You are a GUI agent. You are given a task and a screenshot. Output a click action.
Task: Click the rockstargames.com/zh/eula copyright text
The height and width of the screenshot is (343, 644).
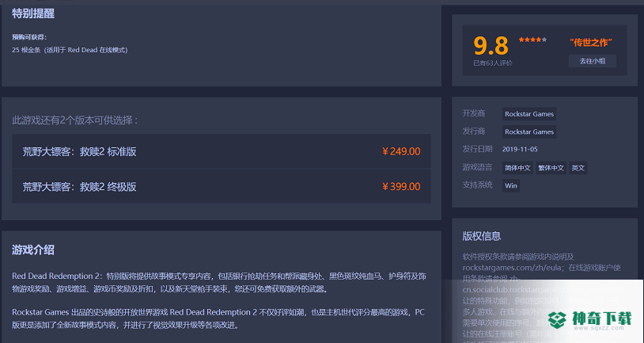(x=510, y=268)
